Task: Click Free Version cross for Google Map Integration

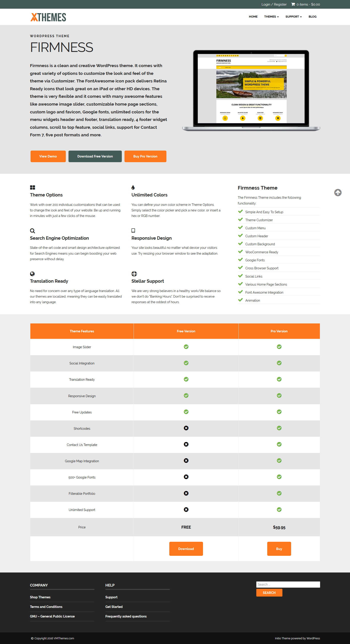Action: click(x=186, y=460)
